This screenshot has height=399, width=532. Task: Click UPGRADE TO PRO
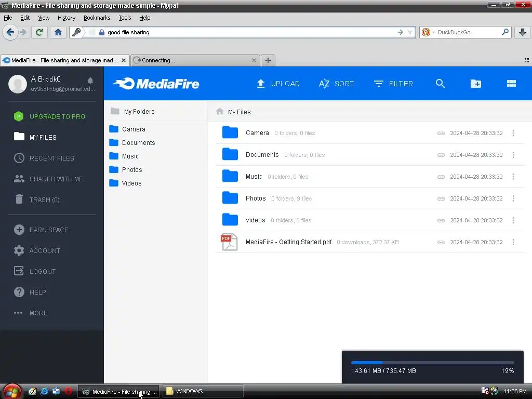point(49,116)
